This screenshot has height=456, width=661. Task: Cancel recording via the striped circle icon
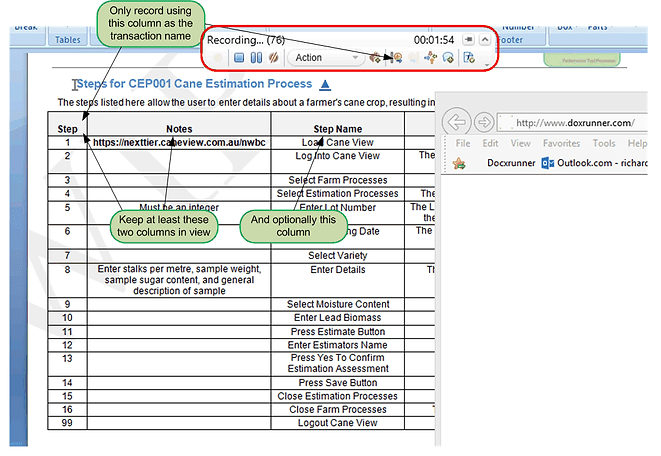[x=274, y=58]
